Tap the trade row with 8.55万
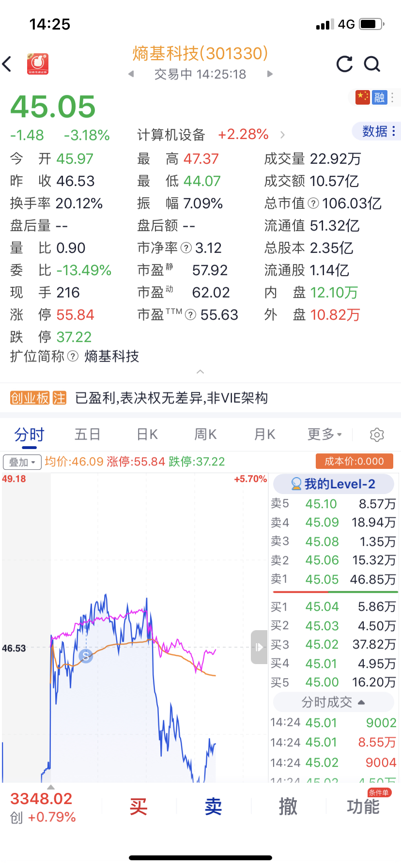 (334, 743)
